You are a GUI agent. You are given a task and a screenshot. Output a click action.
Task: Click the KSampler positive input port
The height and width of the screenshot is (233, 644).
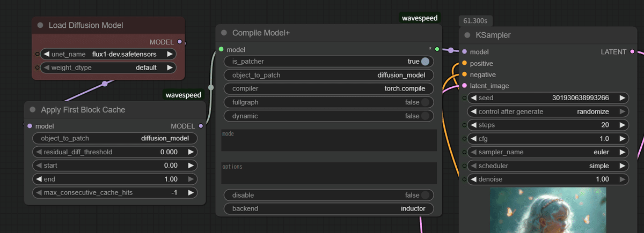click(x=464, y=63)
